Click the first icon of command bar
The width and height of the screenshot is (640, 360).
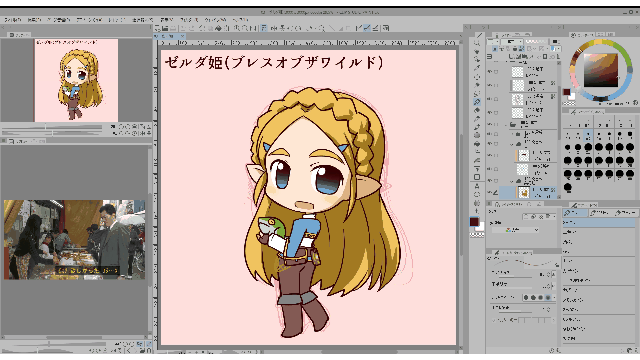click(x=158, y=28)
